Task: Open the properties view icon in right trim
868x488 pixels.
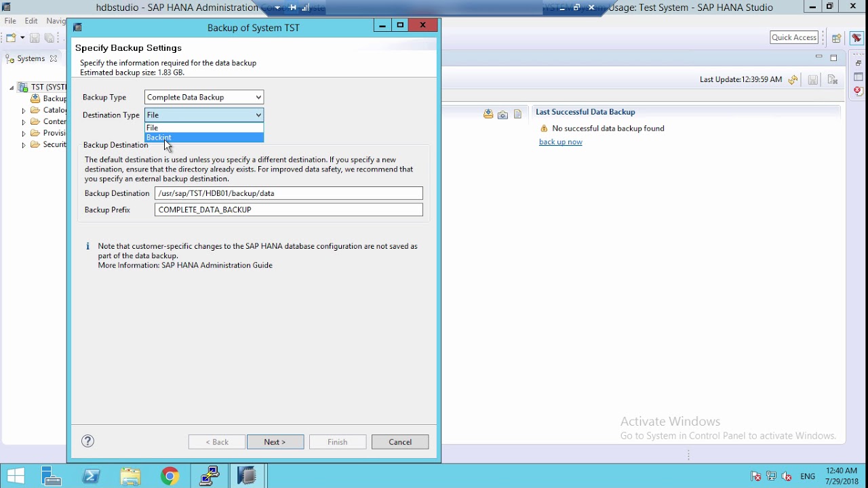Action: (858, 77)
